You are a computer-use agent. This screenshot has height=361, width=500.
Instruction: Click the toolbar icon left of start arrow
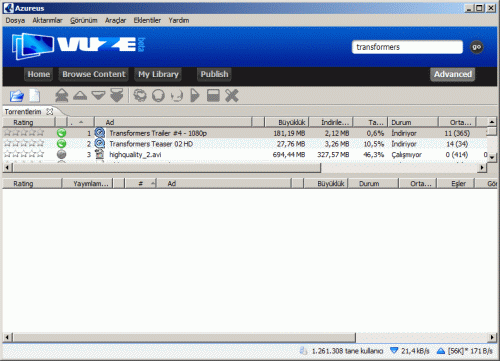point(177,96)
